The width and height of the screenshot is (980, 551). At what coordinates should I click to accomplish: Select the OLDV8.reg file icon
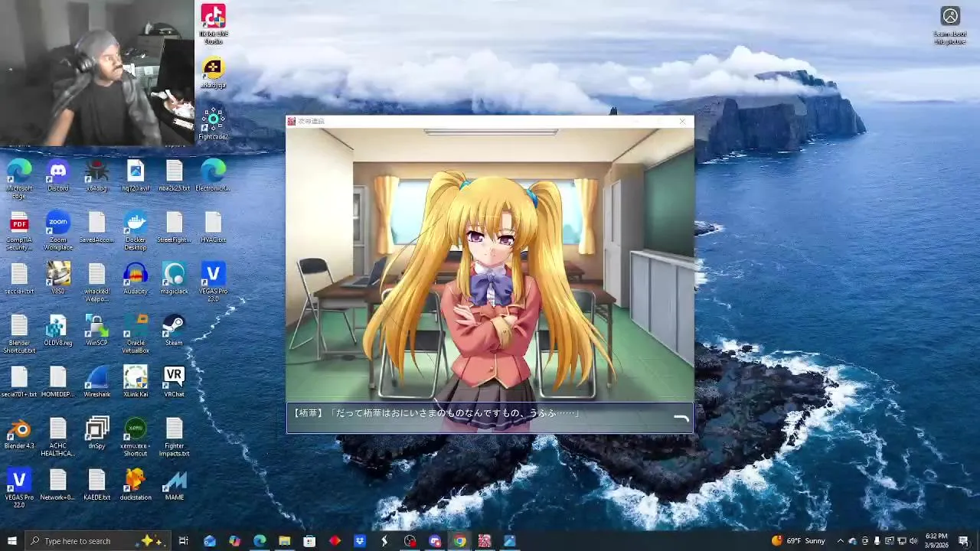point(58,330)
